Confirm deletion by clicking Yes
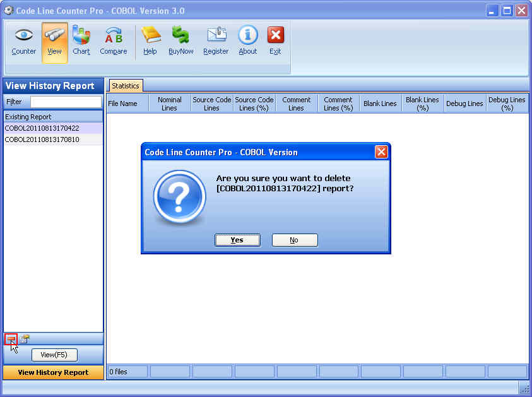 point(237,240)
